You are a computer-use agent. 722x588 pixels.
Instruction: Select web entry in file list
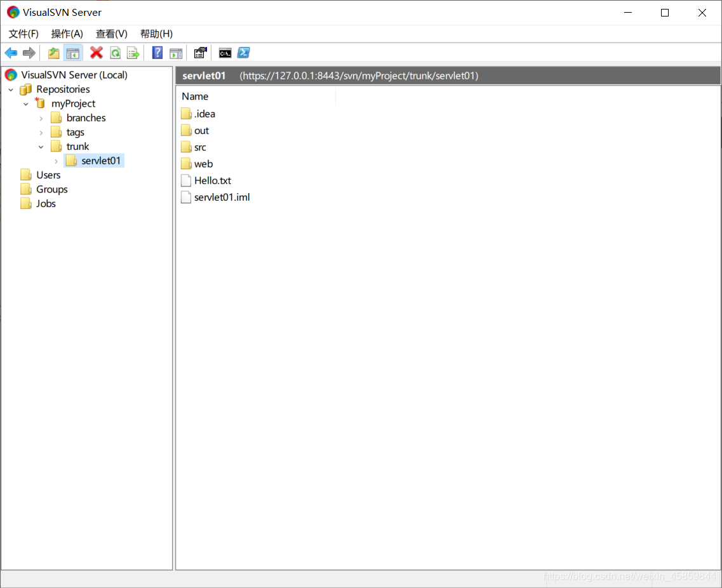click(x=204, y=164)
